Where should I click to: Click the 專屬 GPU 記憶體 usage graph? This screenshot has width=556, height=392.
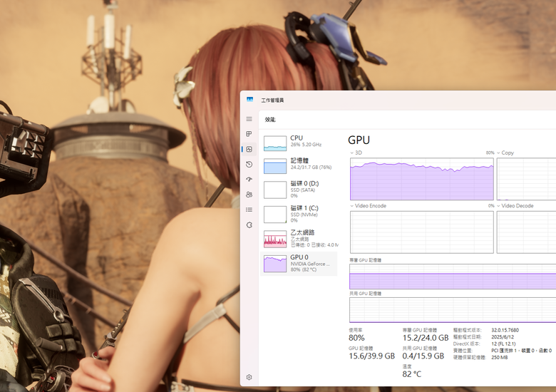[x=453, y=277]
